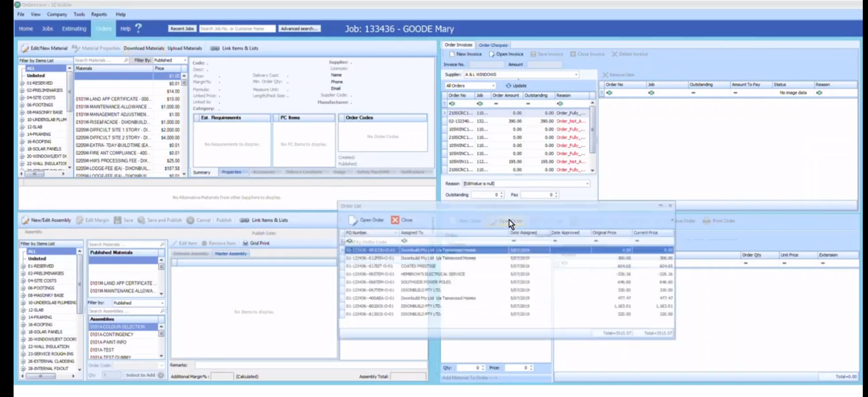Click Link Items & Lists icon in materials toolbar

[215, 48]
